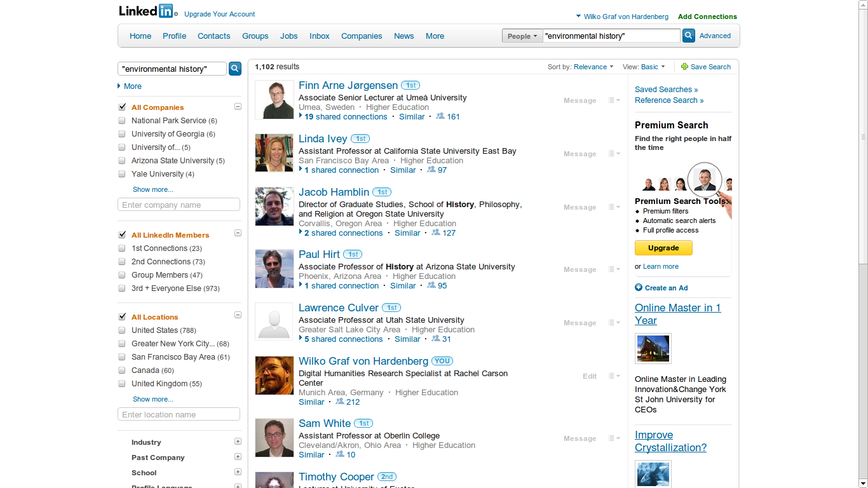Viewport: 868px width, 488px height.
Task: Show more companies in filter list
Action: point(153,189)
